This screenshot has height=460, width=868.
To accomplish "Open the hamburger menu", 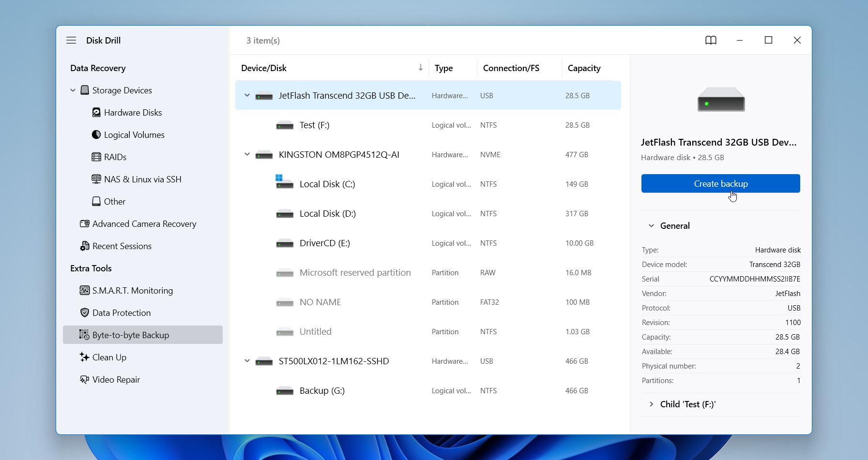I will tap(71, 40).
